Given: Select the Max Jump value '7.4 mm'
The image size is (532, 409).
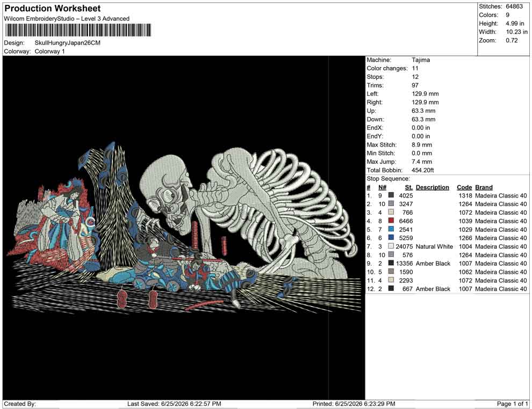Looking at the screenshot, I should point(422,162).
